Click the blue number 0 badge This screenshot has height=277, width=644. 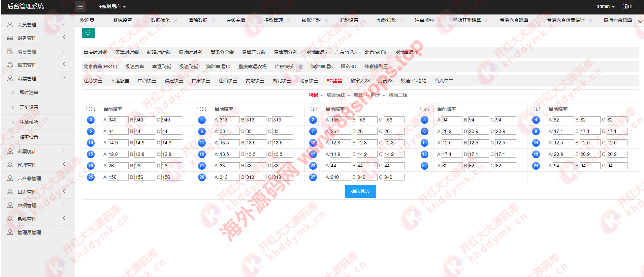(x=91, y=120)
